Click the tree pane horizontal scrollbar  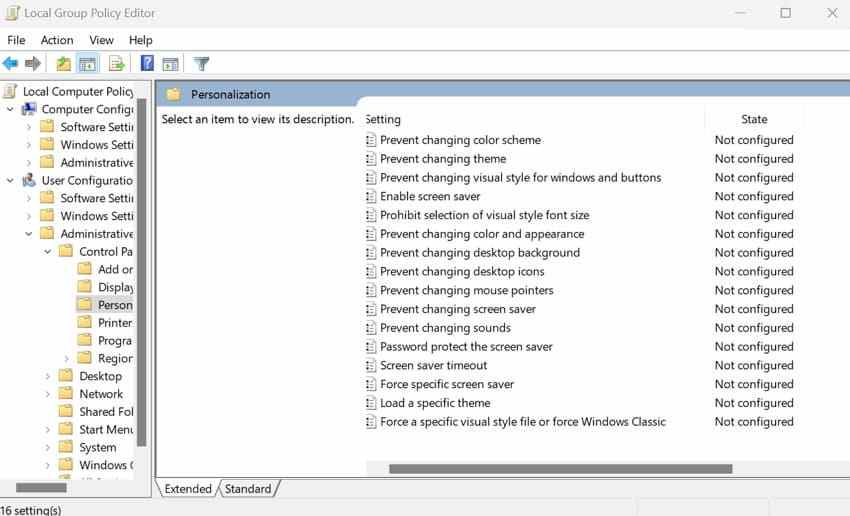[41, 488]
